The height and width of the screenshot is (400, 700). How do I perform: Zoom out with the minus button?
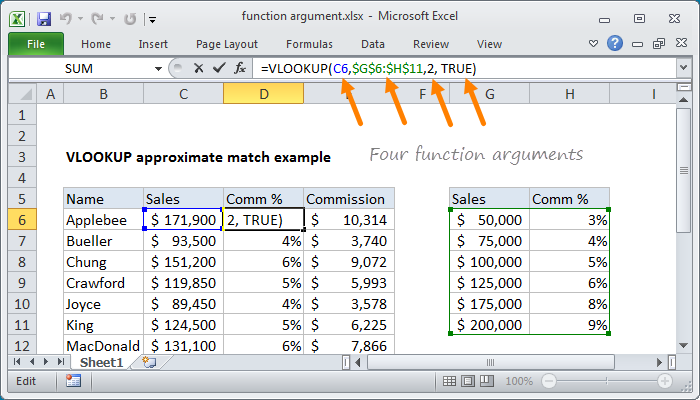point(549,381)
